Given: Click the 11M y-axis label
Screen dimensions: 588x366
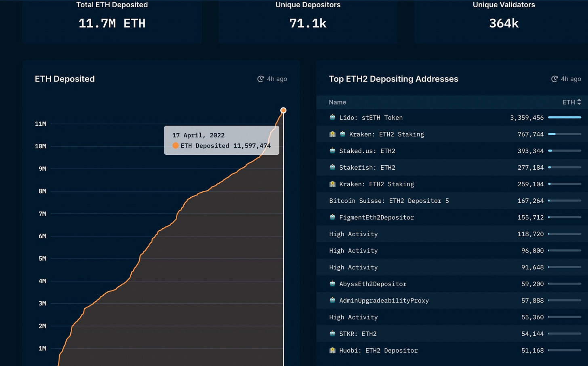Looking at the screenshot, I should tap(40, 124).
